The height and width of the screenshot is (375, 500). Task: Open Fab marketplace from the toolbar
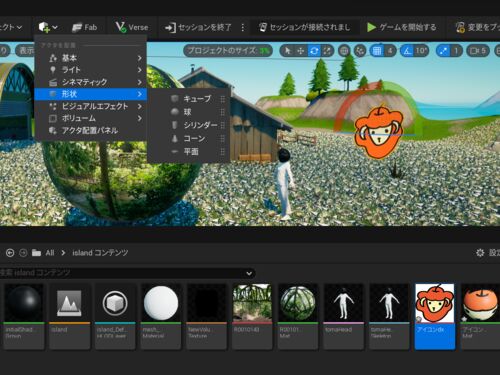[85, 27]
